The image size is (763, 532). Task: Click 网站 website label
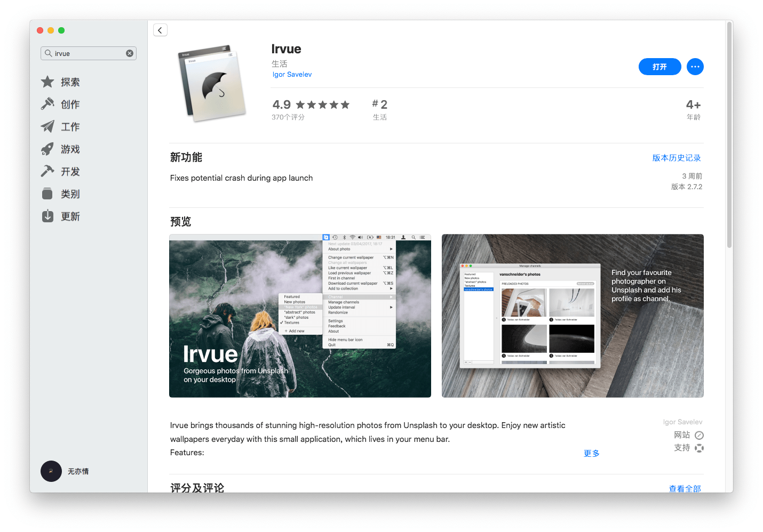click(x=682, y=435)
